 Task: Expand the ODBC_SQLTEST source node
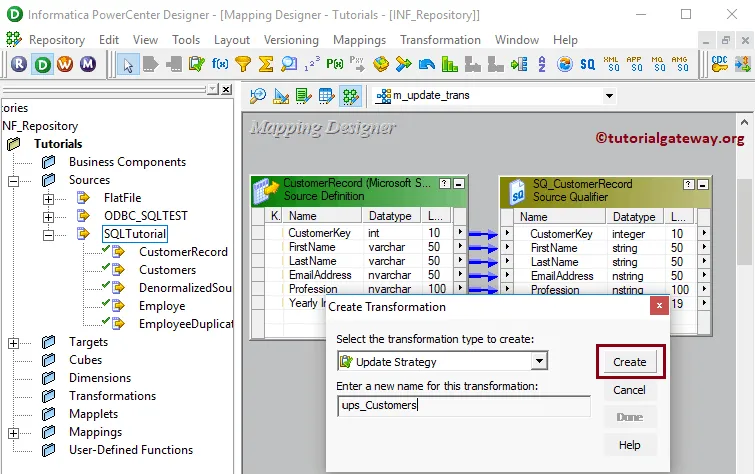click(48, 217)
